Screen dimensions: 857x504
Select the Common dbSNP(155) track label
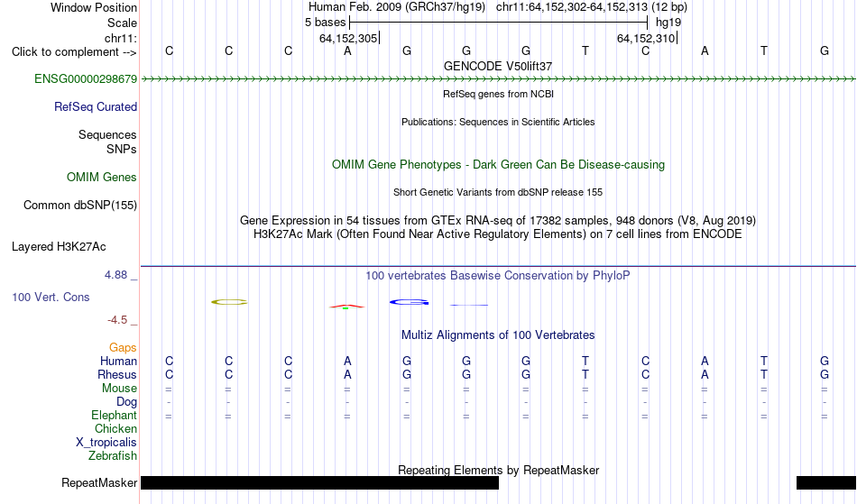79,206
